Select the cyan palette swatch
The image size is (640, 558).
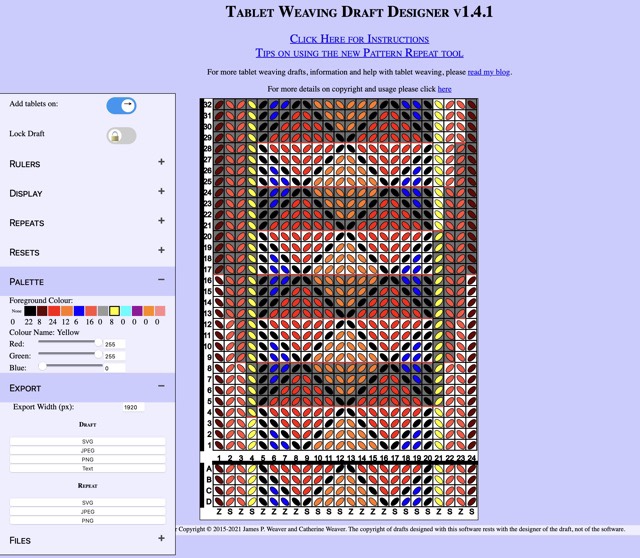126,312
